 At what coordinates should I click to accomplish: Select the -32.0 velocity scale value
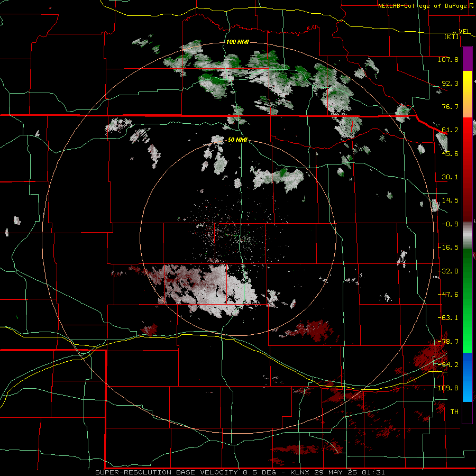[448, 271]
